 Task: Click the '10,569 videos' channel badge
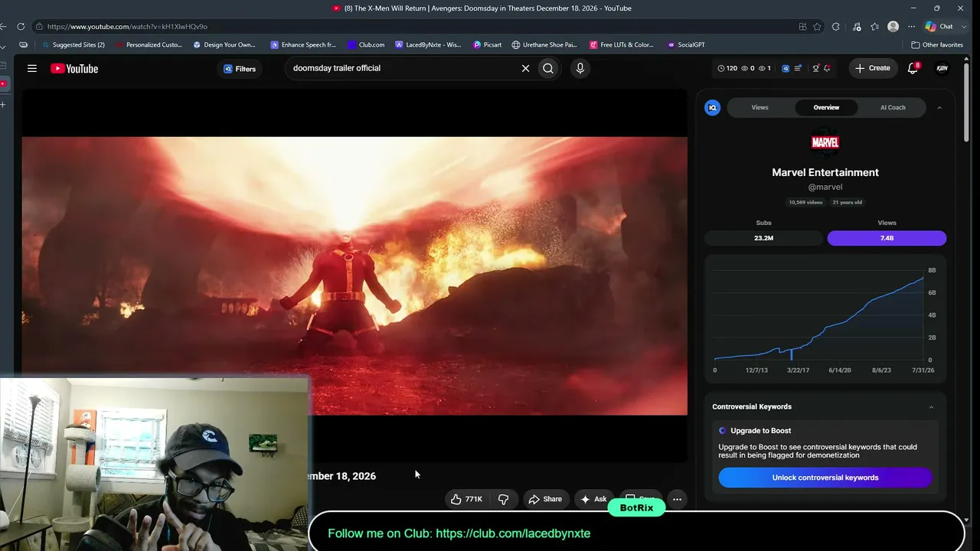click(x=805, y=202)
